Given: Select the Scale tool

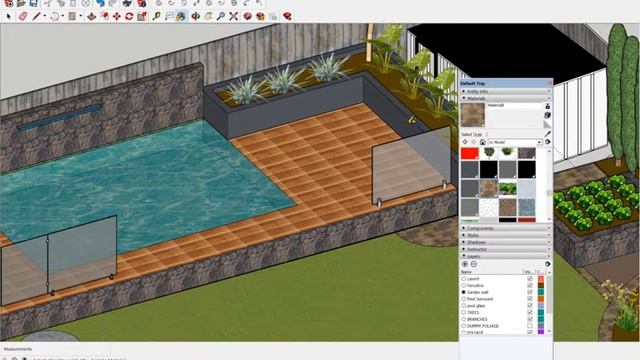Looking at the screenshot, I should click(x=142, y=16).
